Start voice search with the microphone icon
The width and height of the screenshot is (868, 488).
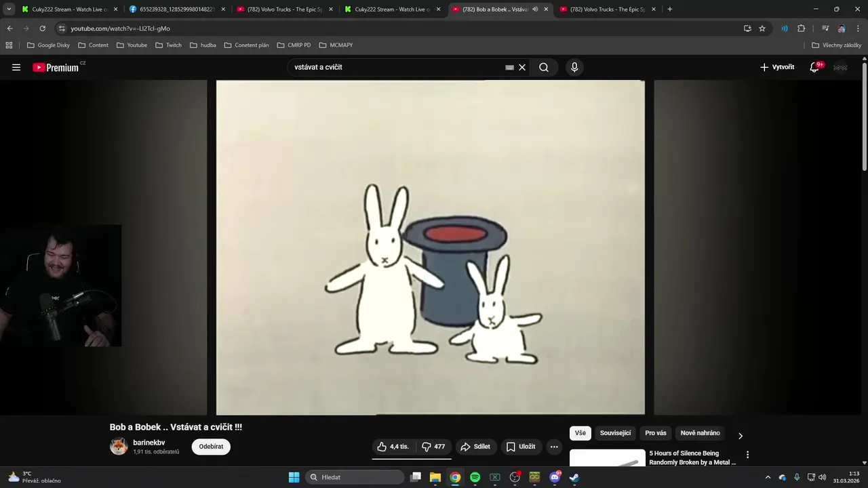click(574, 67)
